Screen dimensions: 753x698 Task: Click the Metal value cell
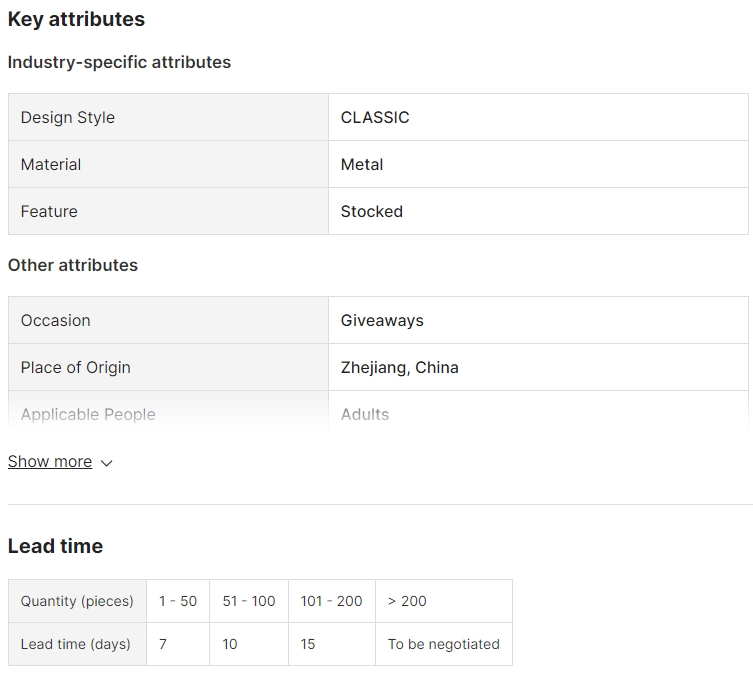pyautogui.click(x=538, y=164)
